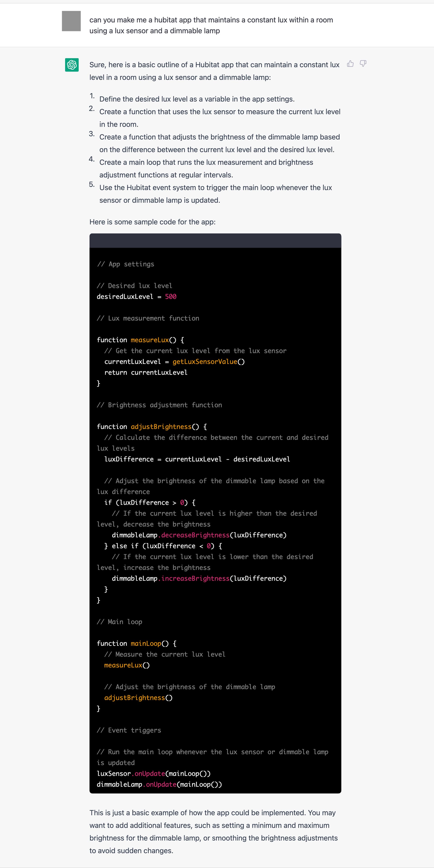Click the '// Event triggers' comment
This screenshot has height=868, width=434.
point(129,730)
